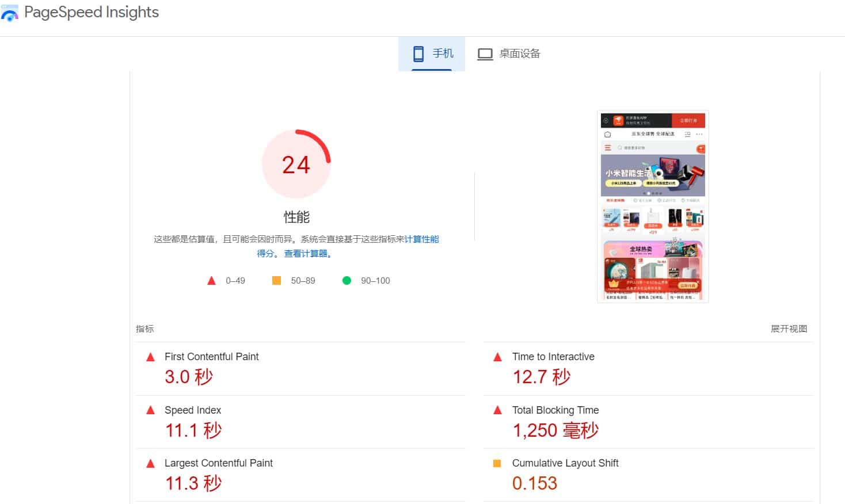Click the mobile page screenshot thumbnail
The width and height of the screenshot is (845, 504).
[653, 207]
